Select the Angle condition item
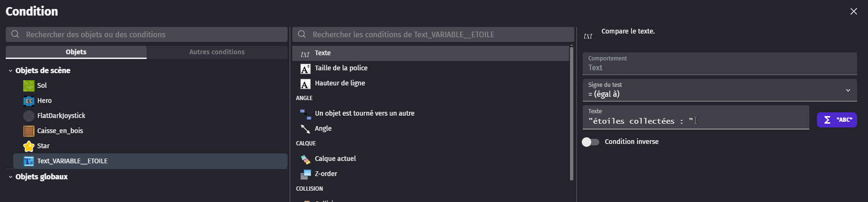This screenshot has width=868, height=202. pyautogui.click(x=323, y=128)
